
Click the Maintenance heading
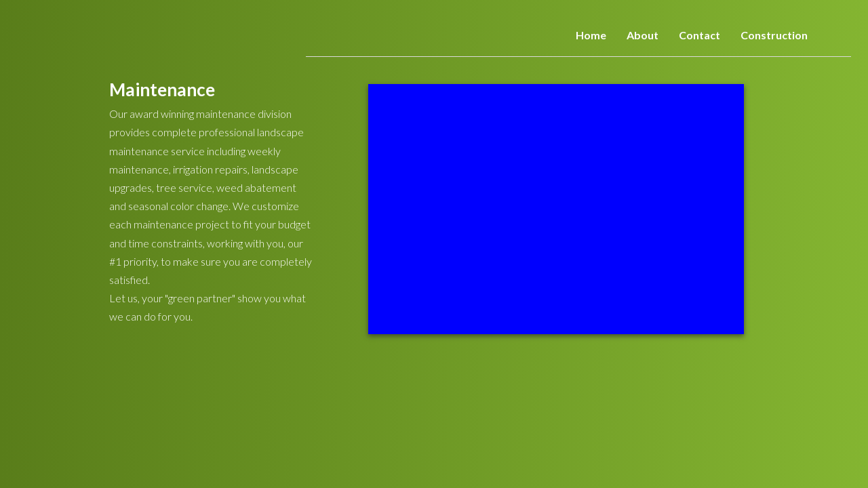(162, 89)
